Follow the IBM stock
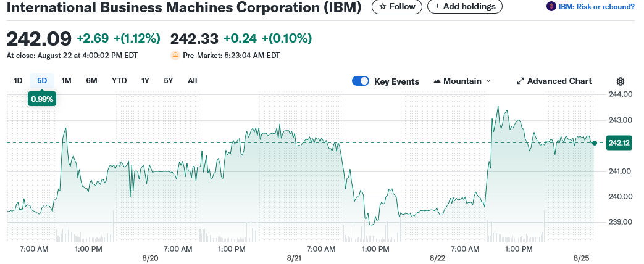The height and width of the screenshot is (264, 644). [397, 7]
